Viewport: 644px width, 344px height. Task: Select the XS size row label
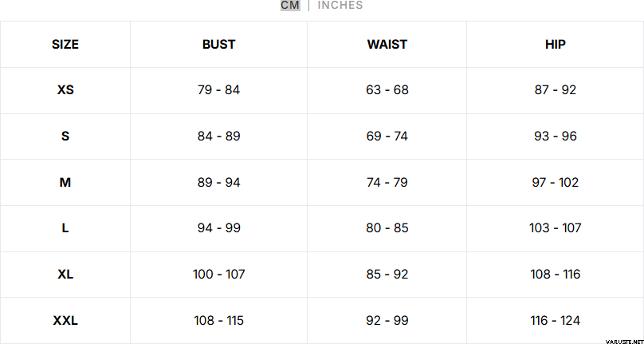click(65, 90)
